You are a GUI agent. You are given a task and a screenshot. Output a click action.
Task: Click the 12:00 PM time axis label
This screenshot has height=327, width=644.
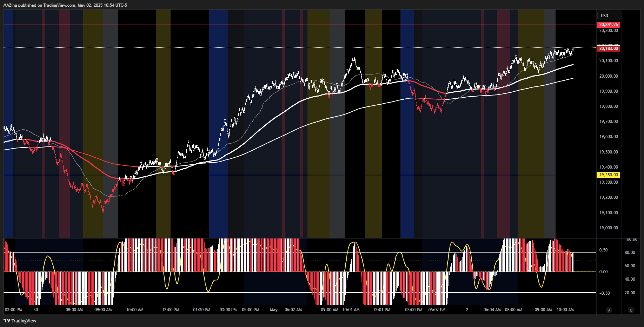(171, 310)
